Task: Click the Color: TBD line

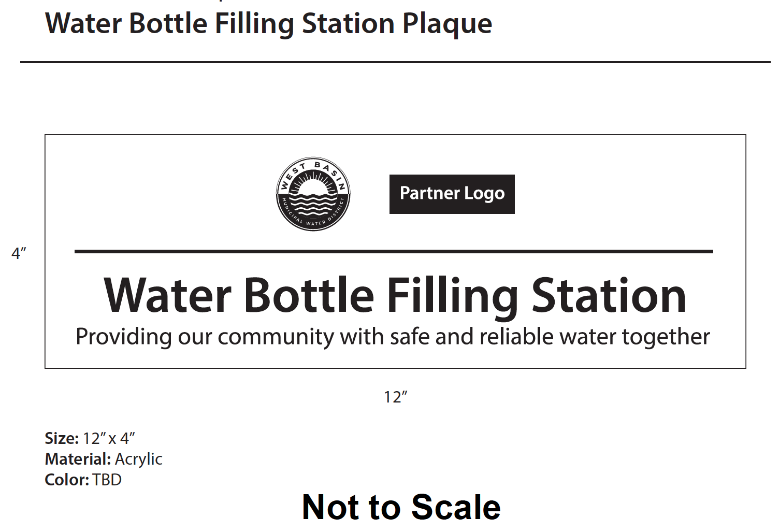Action: pos(83,480)
